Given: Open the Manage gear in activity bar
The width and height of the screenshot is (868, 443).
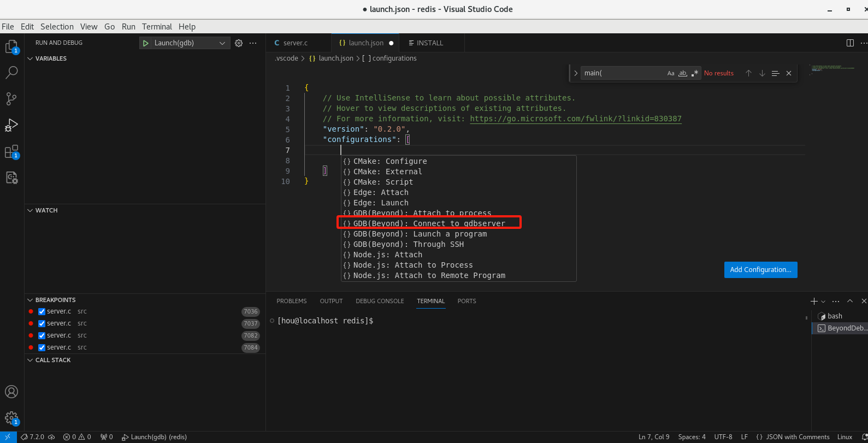Looking at the screenshot, I should point(11,418).
